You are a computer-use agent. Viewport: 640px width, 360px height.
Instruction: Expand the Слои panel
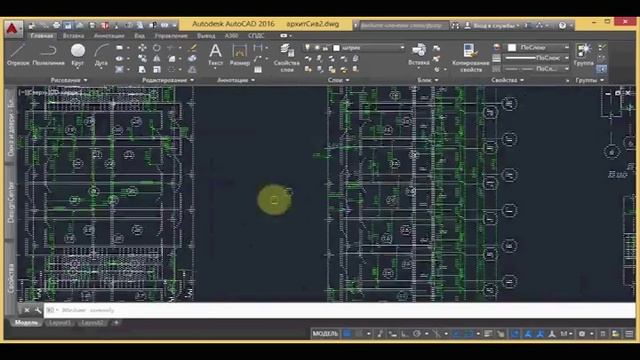338,80
